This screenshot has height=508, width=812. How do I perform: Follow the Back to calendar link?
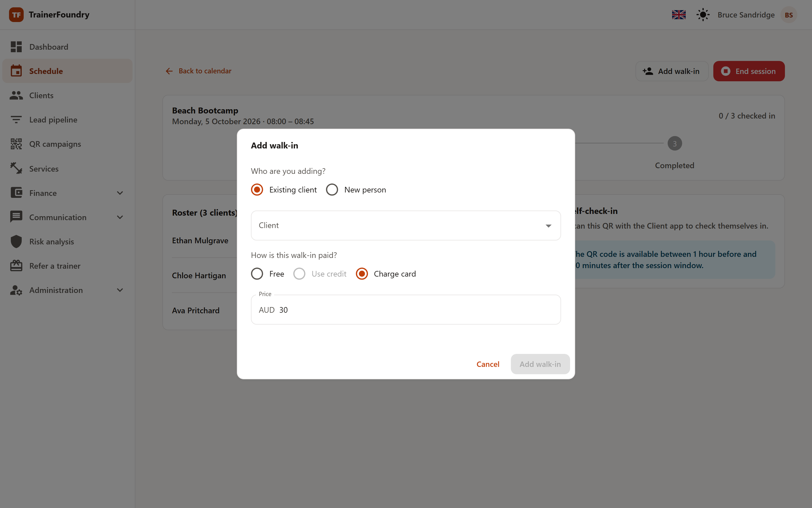point(205,71)
